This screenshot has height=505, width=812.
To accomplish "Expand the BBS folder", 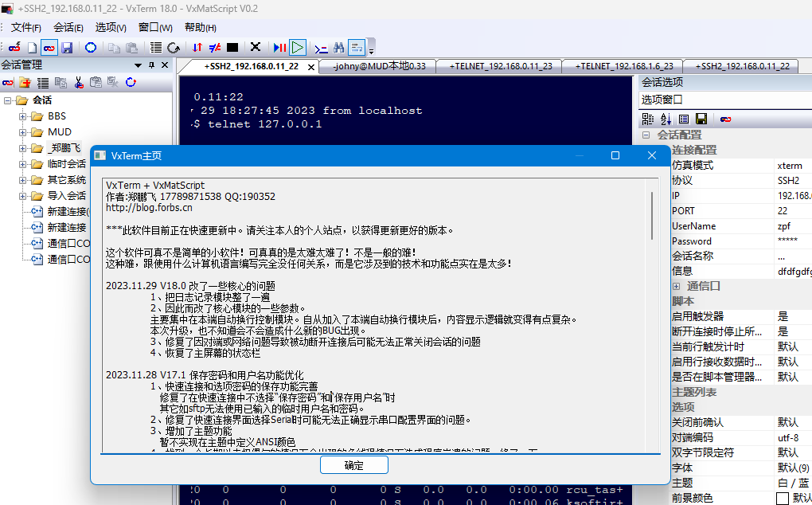I will (23, 116).
